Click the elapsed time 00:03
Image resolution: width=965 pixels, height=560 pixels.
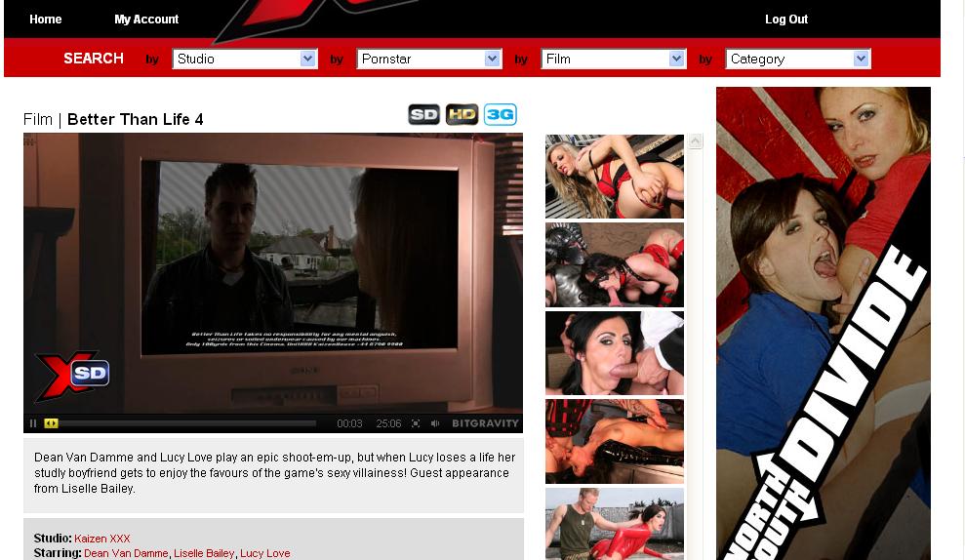click(x=349, y=423)
